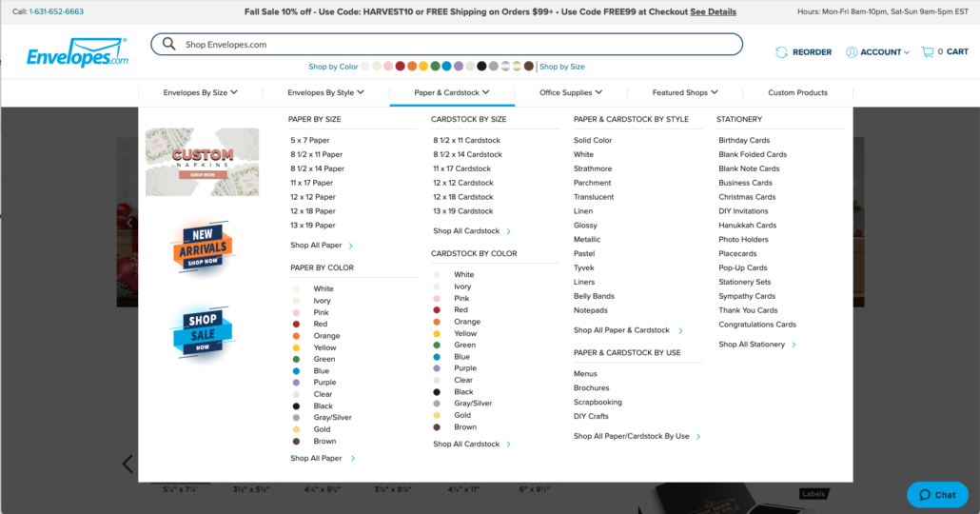Open Birthday Cards under Stationery

744,140
